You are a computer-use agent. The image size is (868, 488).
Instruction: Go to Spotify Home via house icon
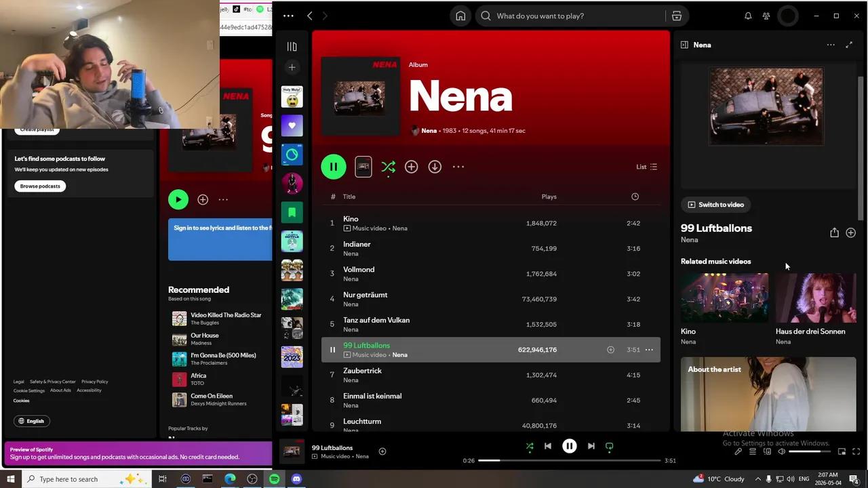tap(460, 16)
